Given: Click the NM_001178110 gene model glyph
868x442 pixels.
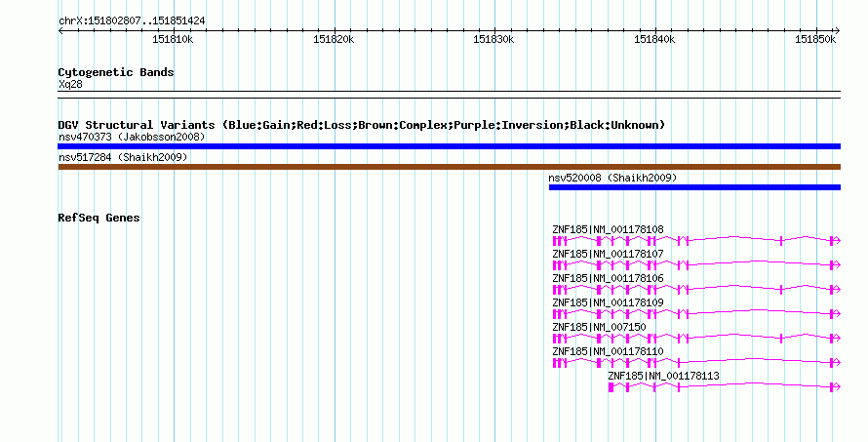Looking at the screenshot, I should coord(696,362).
